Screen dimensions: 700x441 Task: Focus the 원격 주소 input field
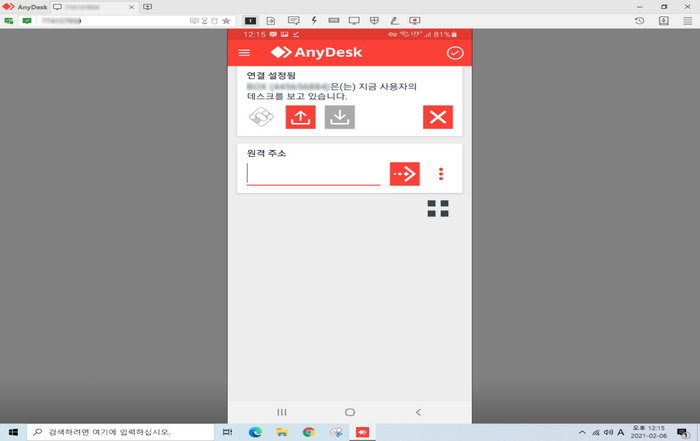click(x=313, y=174)
